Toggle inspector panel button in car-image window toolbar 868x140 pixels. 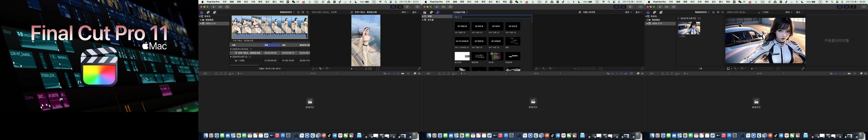(853, 7)
